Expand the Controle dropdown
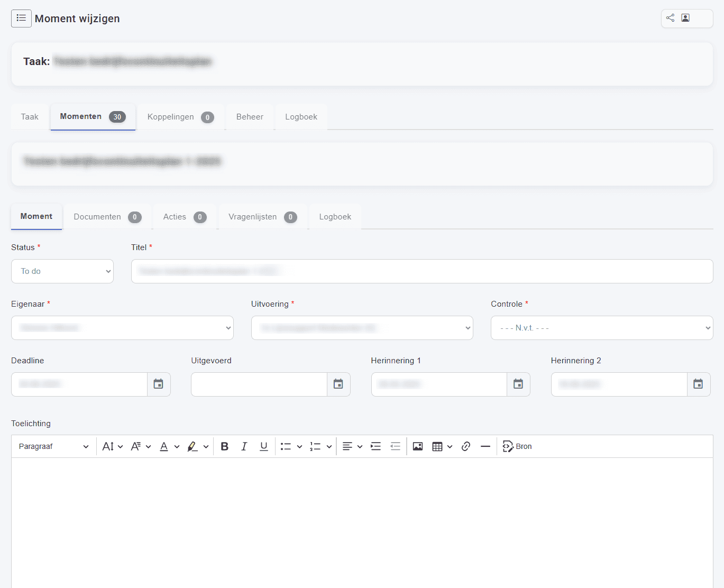The height and width of the screenshot is (588, 724). click(602, 328)
